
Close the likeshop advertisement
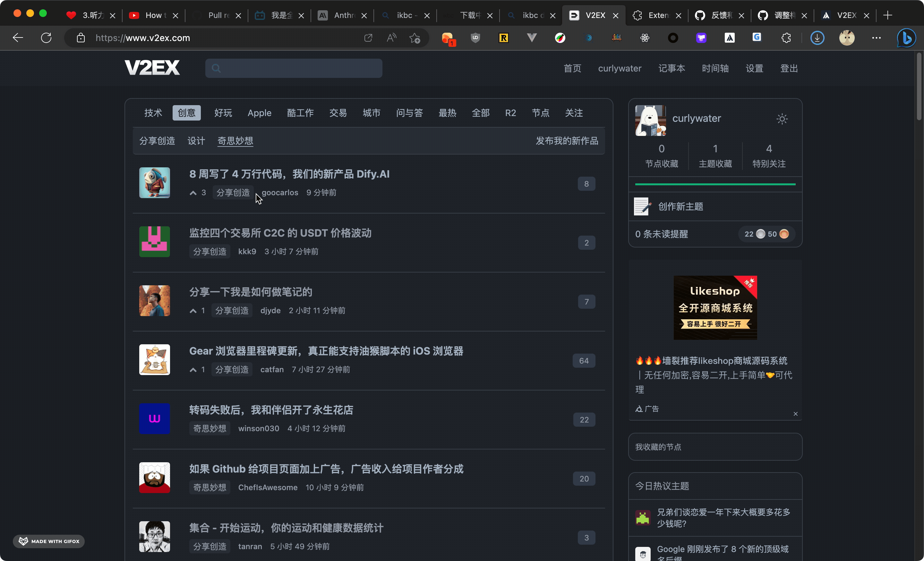pyautogui.click(x=795, y=414)
